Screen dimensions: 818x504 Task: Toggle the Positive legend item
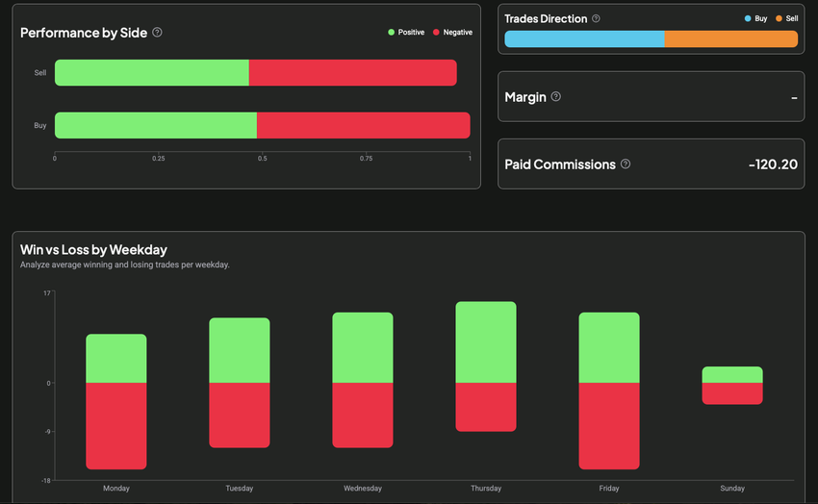pyautogui.click(x=405, y=33)
